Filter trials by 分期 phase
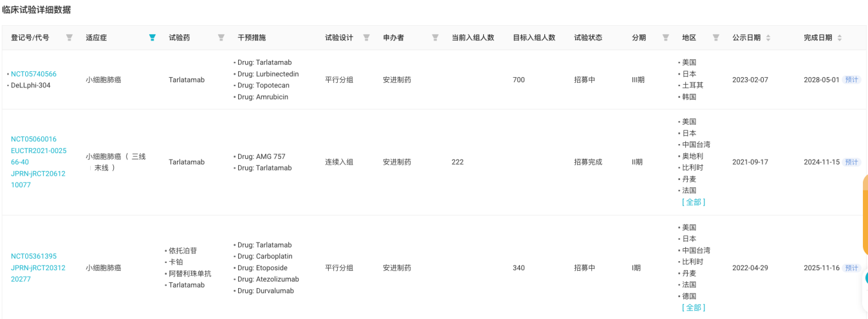This screenshot has height=319, width=868. (x=666, y=38)
